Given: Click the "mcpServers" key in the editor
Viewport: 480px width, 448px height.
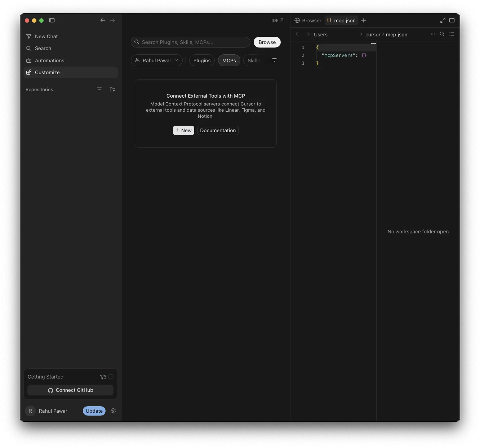Looking at the screenshot, I should tap(338, 55).
